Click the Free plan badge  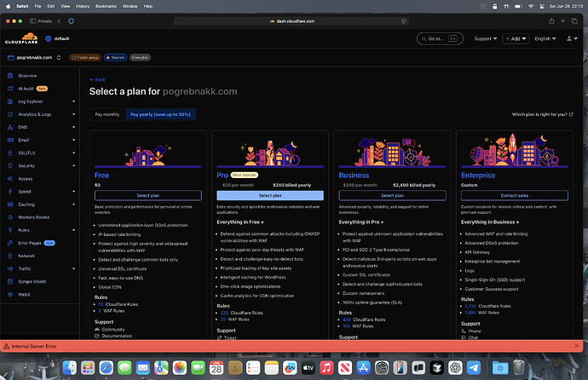[141, 58]
